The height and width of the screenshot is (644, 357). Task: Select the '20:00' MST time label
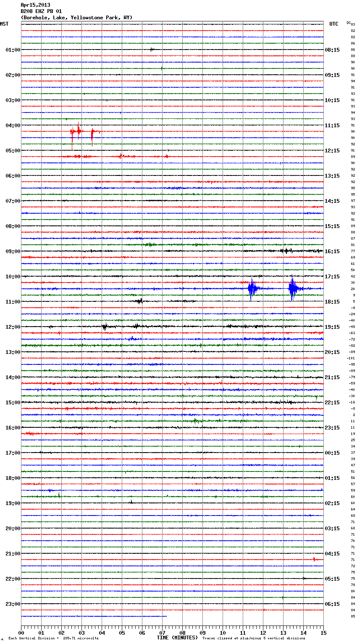(x=13, y=529)
